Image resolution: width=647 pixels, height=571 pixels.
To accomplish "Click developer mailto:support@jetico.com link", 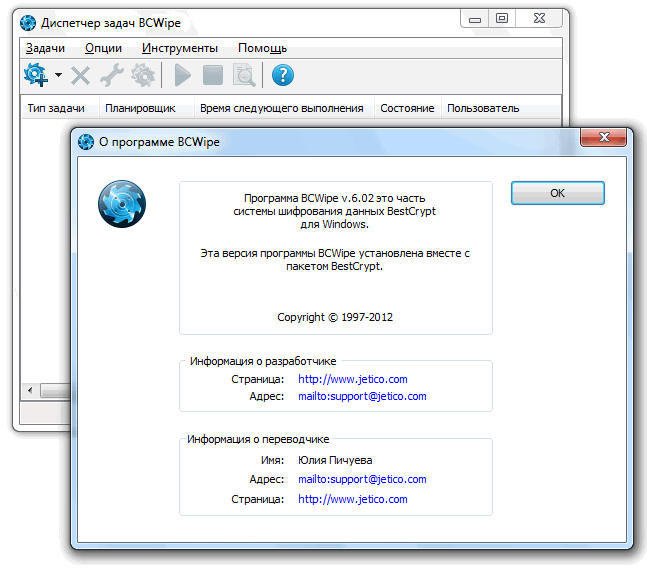I will (362, 396).
